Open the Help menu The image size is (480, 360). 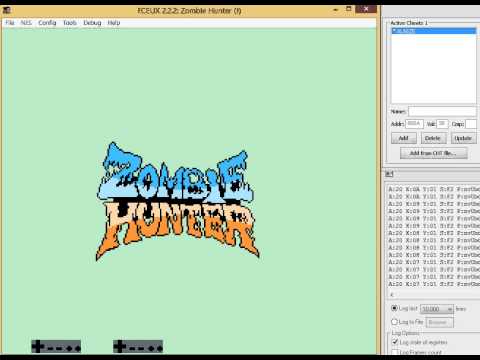[114, 23]
